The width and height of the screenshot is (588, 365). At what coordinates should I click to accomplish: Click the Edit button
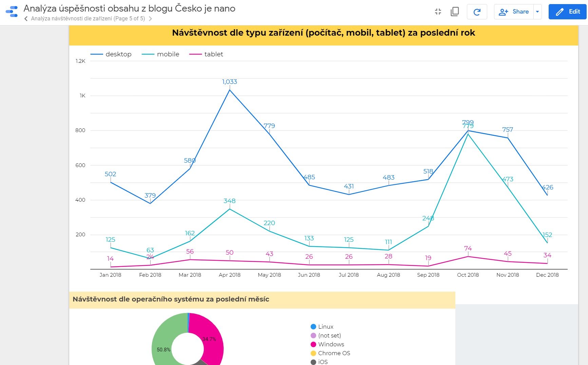(x=567, y=12)
